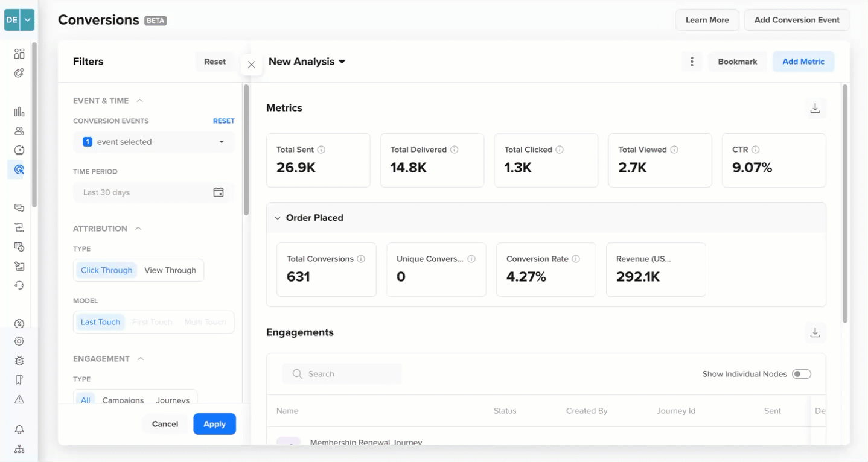This screenshot has height=462, width=868.
Task: Click the info icon beside Total Sent
Action: tap(321, 150)
